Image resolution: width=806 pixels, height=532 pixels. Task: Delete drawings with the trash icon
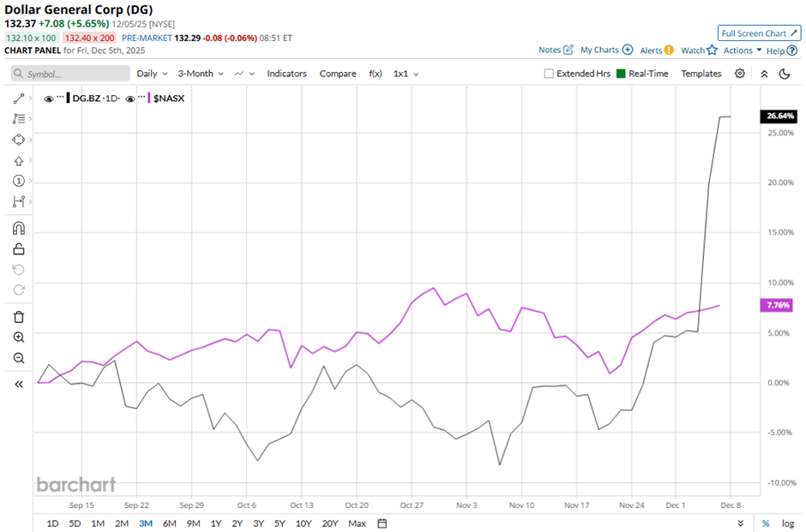coord(19,317)
